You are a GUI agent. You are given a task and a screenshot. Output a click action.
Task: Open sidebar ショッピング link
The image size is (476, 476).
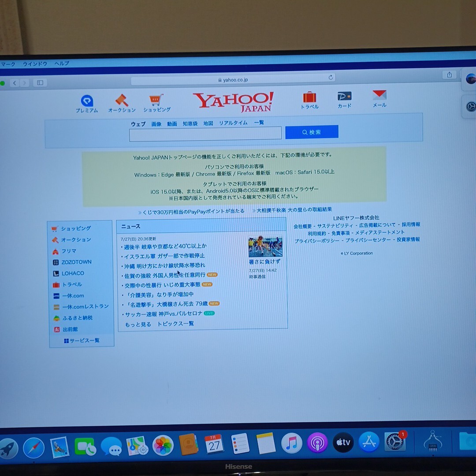pos(76,228)
